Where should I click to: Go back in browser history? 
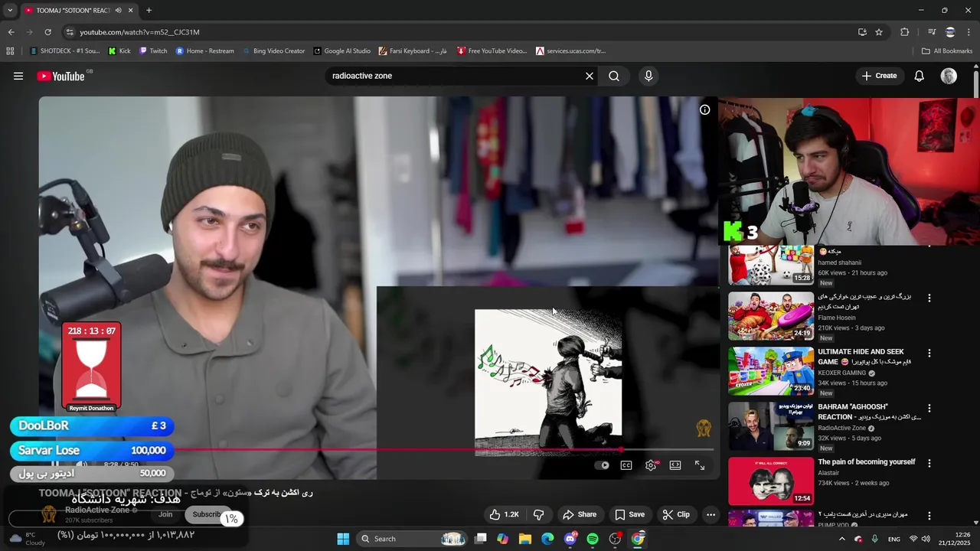[x=11, y=32]
